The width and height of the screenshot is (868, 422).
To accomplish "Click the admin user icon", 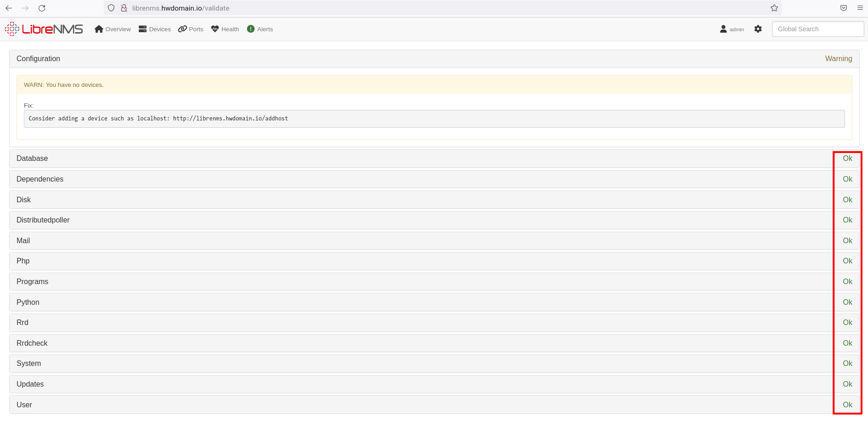I will [x=723, y=29].
